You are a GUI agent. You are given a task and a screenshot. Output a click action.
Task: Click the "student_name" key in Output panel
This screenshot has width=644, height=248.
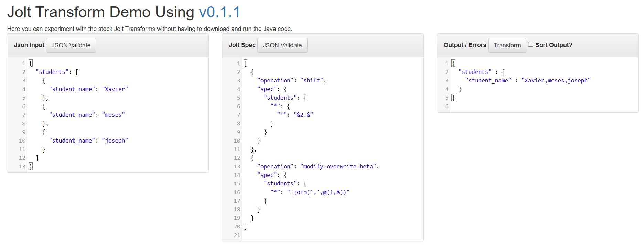pos(488,80)
